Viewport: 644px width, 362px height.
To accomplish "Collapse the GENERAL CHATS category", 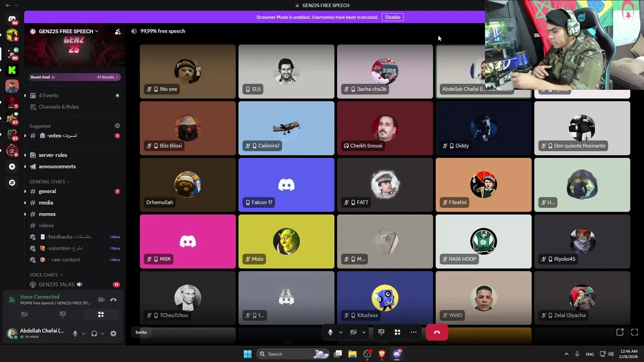I will point(49,182).
